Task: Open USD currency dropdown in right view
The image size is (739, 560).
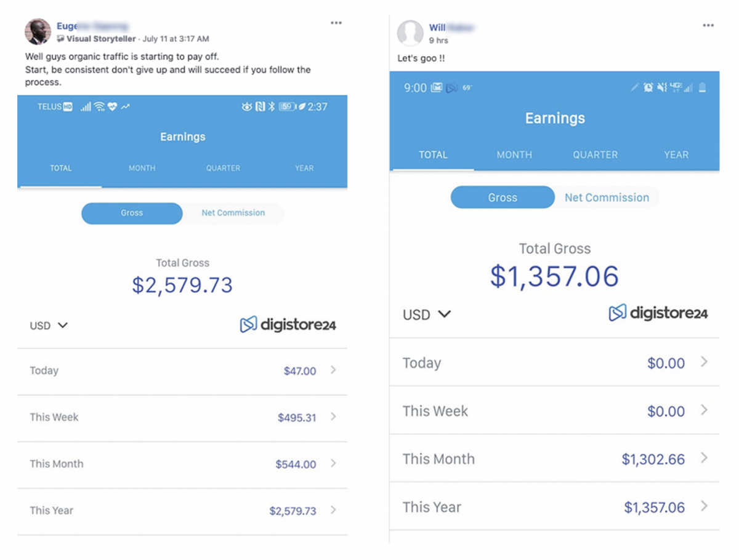Action: 427,314
